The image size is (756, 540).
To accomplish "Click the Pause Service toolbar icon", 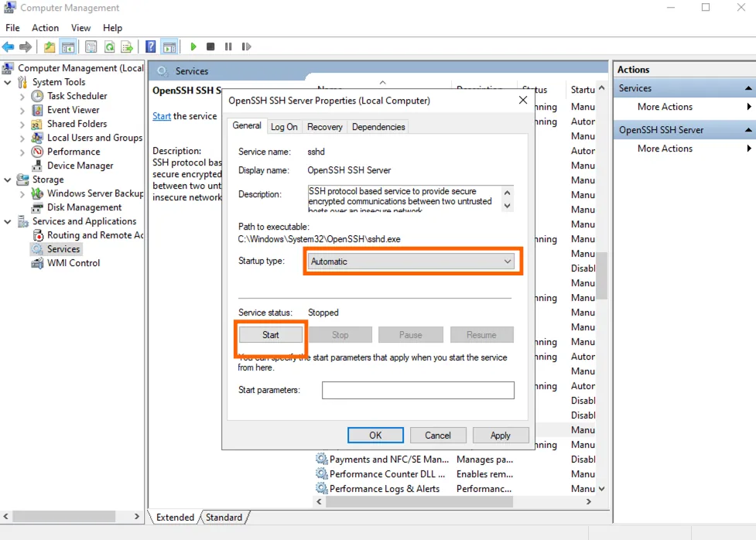I will tap(228, 46).
